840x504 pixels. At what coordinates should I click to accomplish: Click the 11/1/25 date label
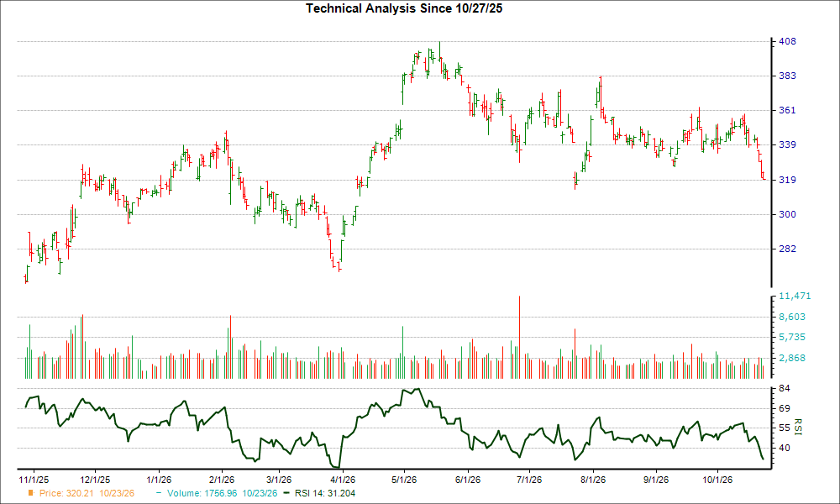coord(34,480)
